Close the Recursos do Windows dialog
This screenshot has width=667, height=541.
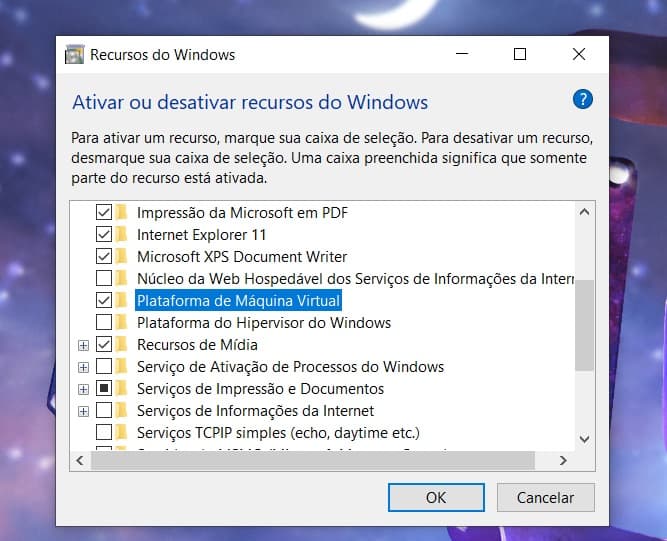(x=579, y=54)
